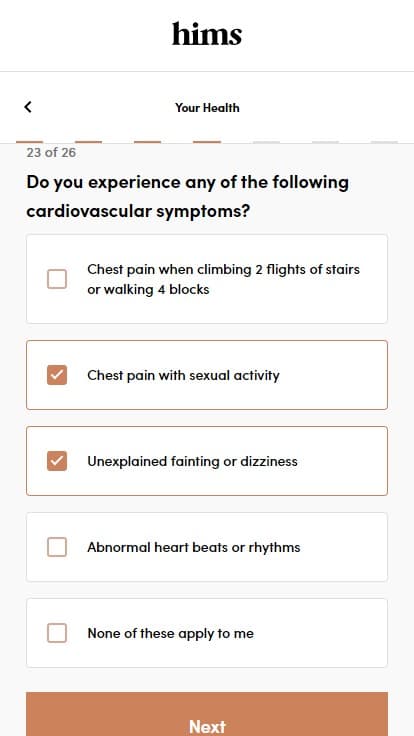Go back using the left chevron arrow
Image resolution: width=414 pixels, height=736 pixels.
pos(28,107)
